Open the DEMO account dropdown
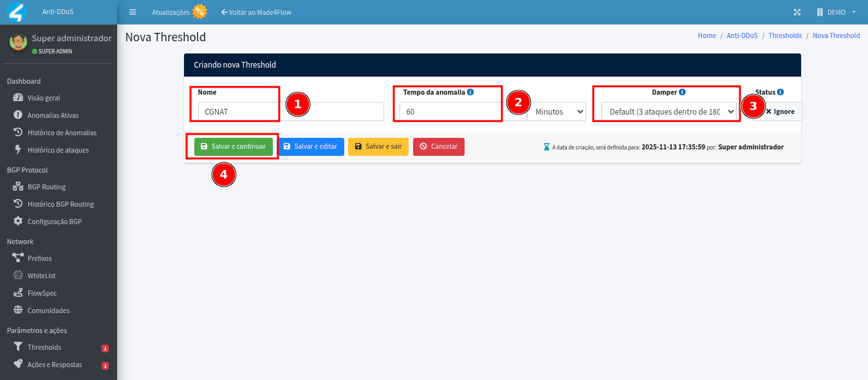868x380 pixels. tap(836, 12)
